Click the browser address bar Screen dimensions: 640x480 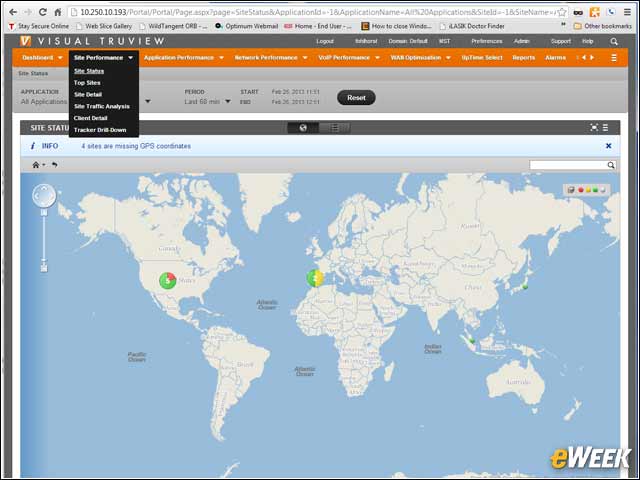313,12
